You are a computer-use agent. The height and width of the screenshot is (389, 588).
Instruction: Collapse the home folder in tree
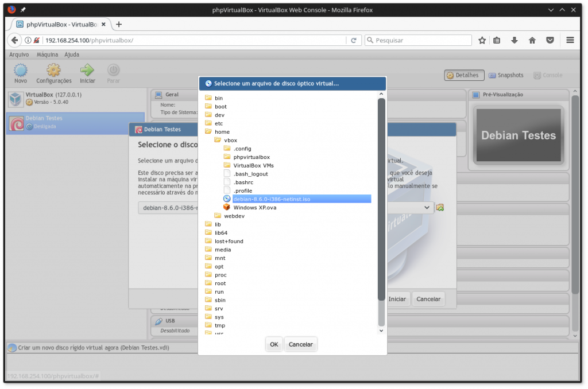[209, 131]
